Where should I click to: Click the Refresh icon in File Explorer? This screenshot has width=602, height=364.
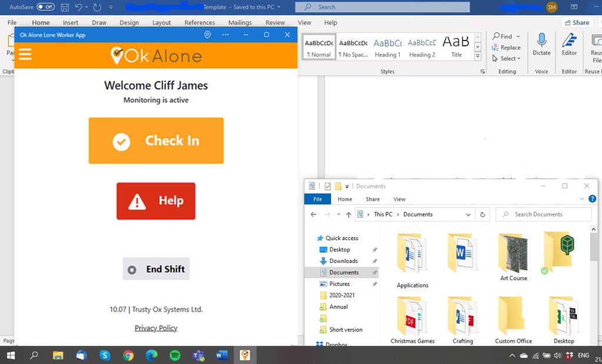click(483, 214)
